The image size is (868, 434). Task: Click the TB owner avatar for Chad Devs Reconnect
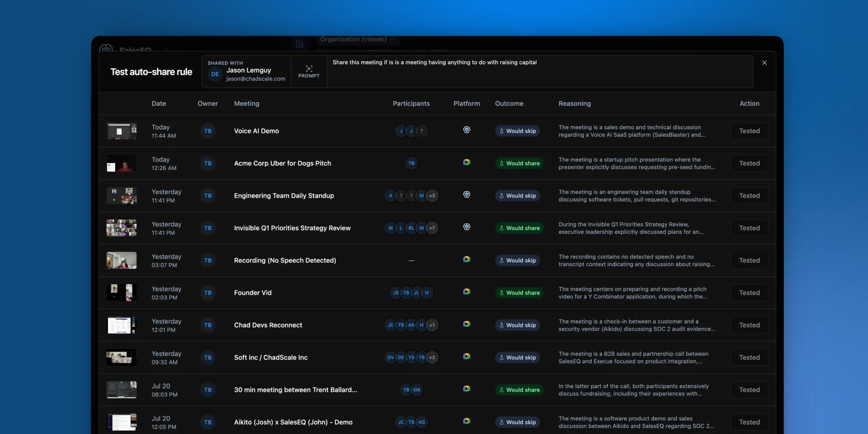pyautogui.click(x=208, y=325)
